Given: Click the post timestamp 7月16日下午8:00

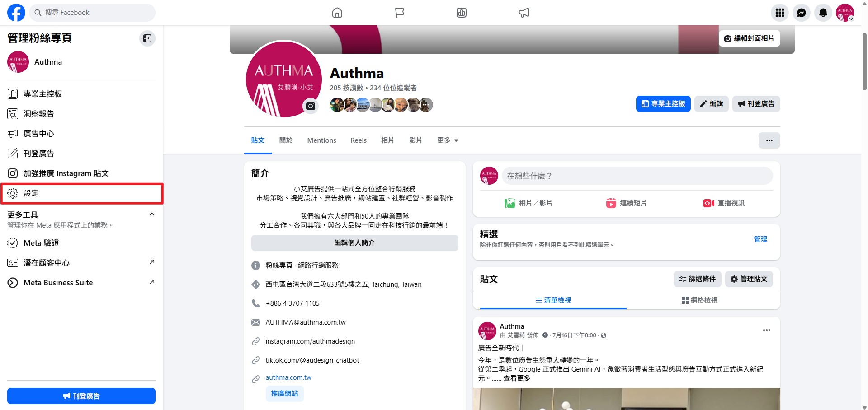Looking at the screenshot, I should tap(574, 335).
